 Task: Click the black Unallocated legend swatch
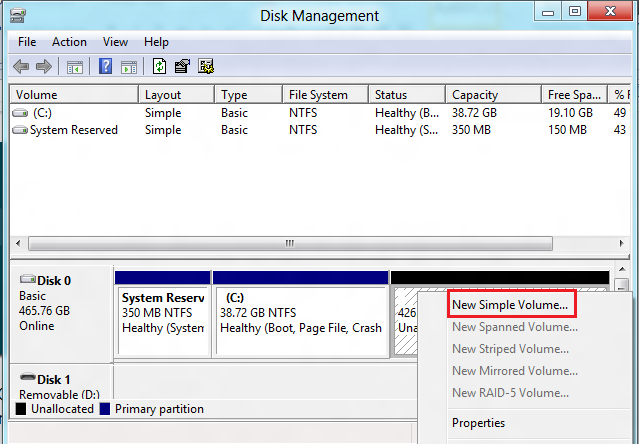(20, 409)
